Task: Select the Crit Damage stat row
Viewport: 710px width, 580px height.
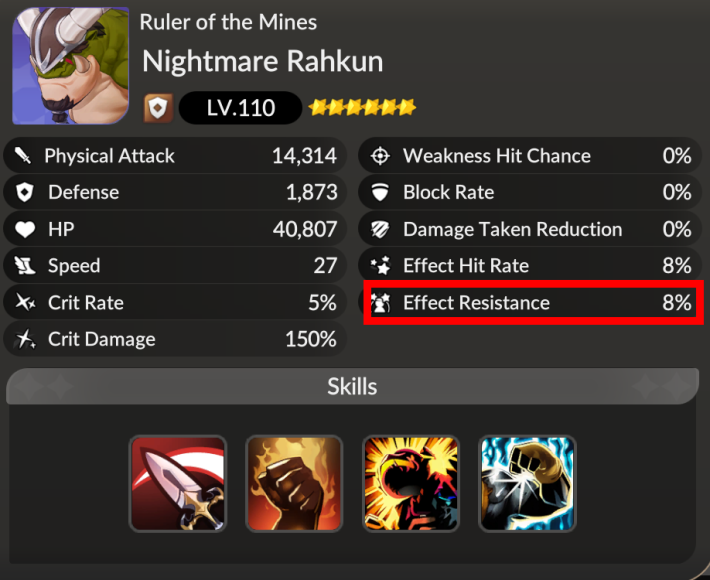Action: point(175,339)
